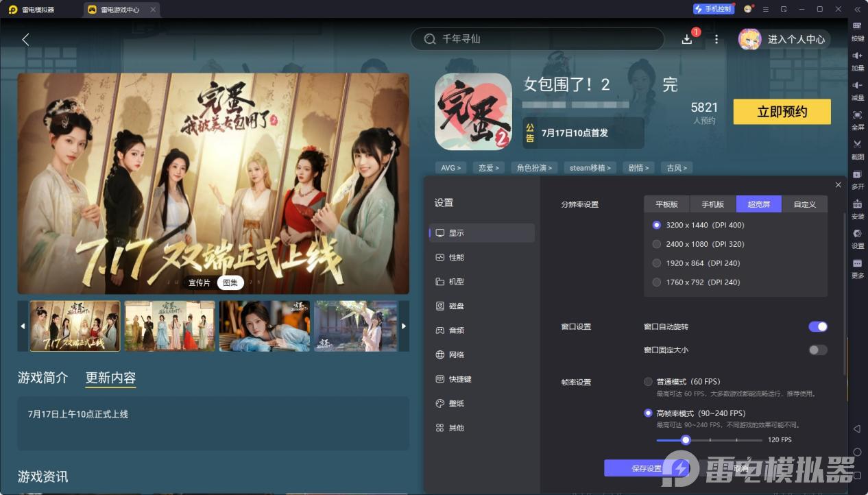
Task: Switch to 自定义 resolution tab
Action: pyautogui.click(x=804, y=204)
